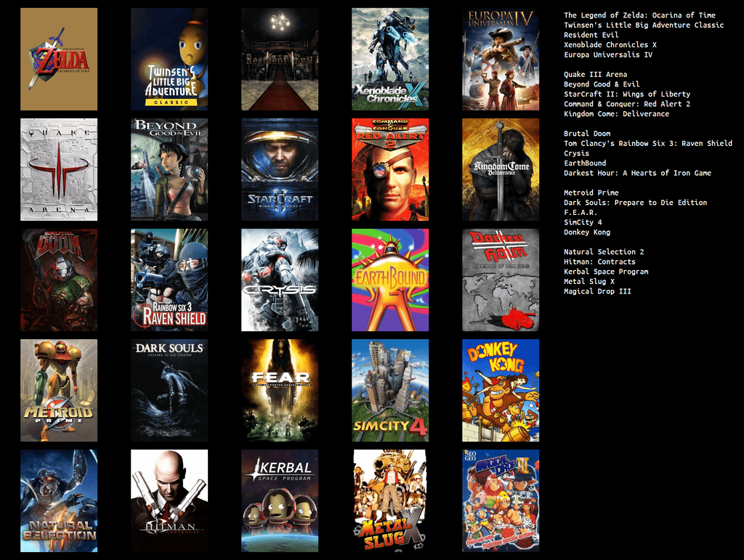
Task: Choose the Donkey Kong cover art
Action: pos(501,390)
